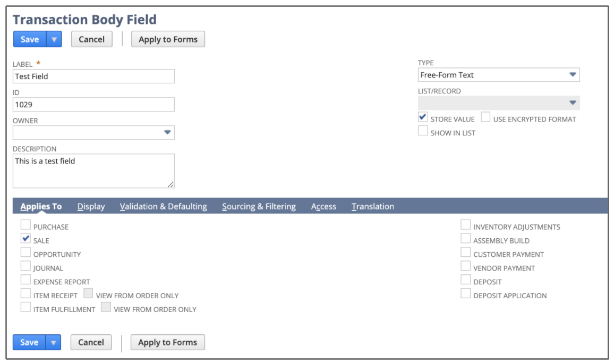This screenshot has height=364, width=614.
Task: Tick the Inventory Adjustments checkbox
Action: 466,225
